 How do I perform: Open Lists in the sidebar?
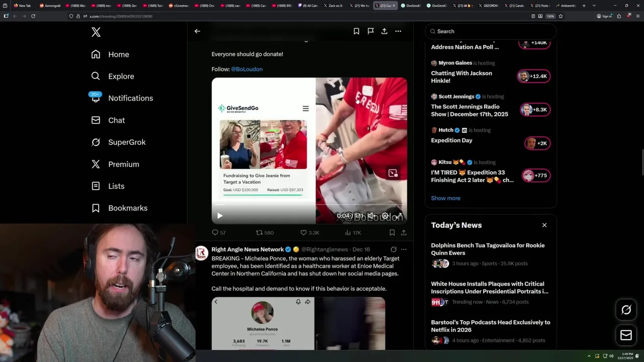(x=108, y=186)
